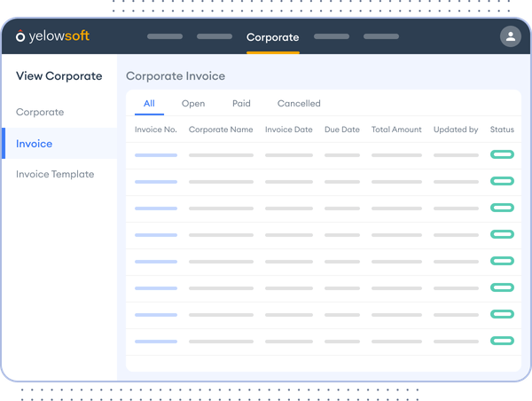Click the View Corporate sidebar heading

click(x=59, y=76)
